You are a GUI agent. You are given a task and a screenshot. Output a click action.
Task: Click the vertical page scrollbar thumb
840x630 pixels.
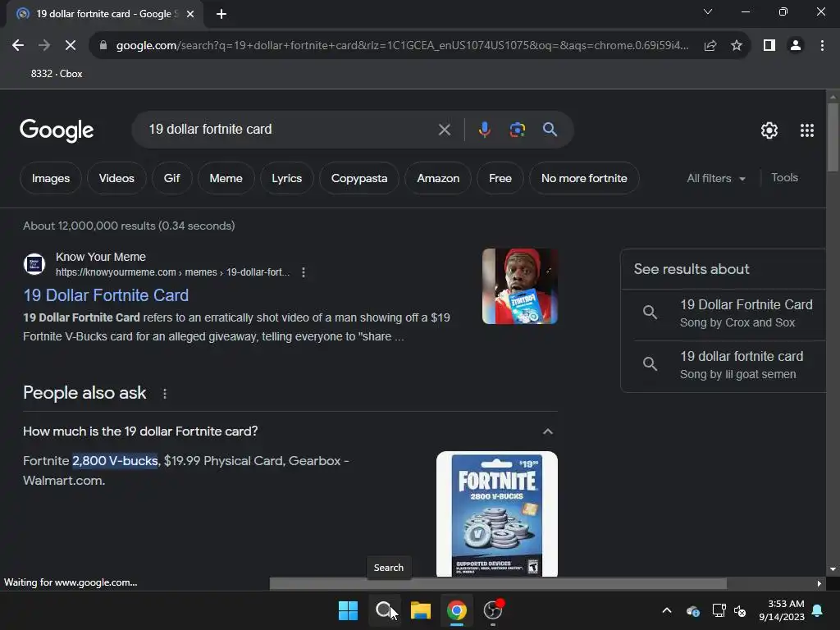[x=833, y=137]
